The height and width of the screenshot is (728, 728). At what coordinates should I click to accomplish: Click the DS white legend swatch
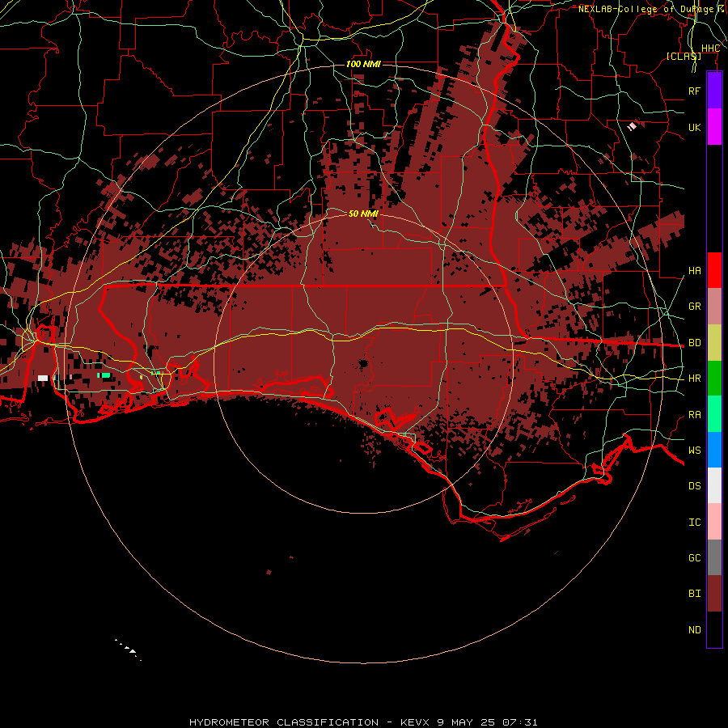pos(714,485)
